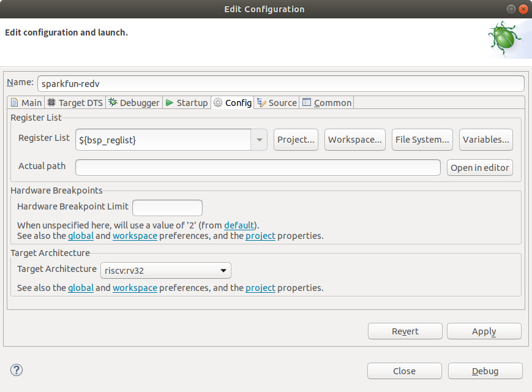Image resolution: width=532 pixels, height=392 pixels.
Task: Apply the configuration changes
Action: tap(484, 331)
